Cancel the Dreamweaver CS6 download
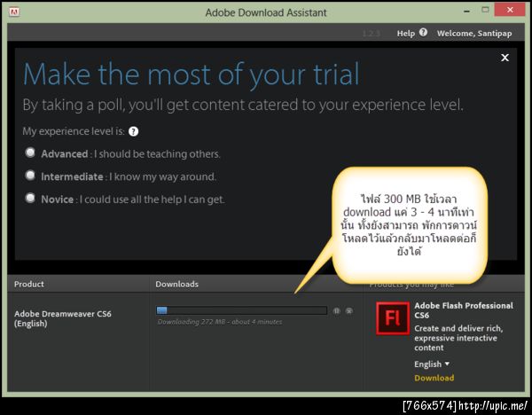Viewport: 532px width, 415px height. pos(348,310)
